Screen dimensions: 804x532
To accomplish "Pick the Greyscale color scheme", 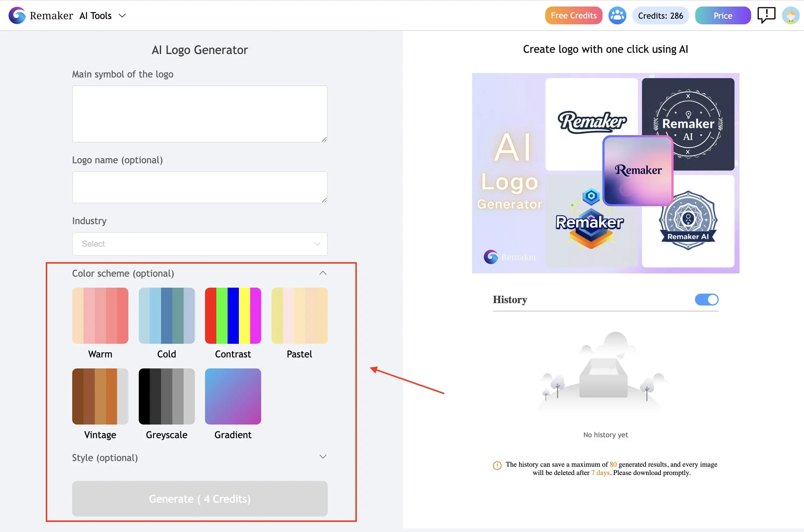I will click(167, 396).
